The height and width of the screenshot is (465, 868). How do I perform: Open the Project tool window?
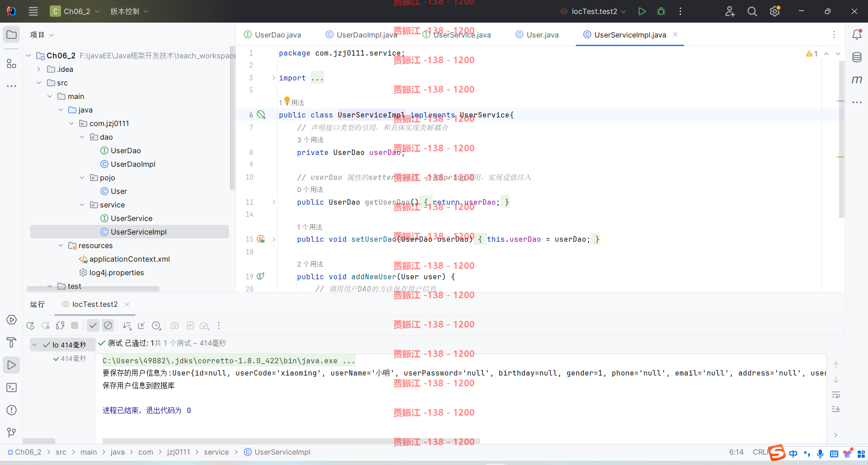coord(11,35)
